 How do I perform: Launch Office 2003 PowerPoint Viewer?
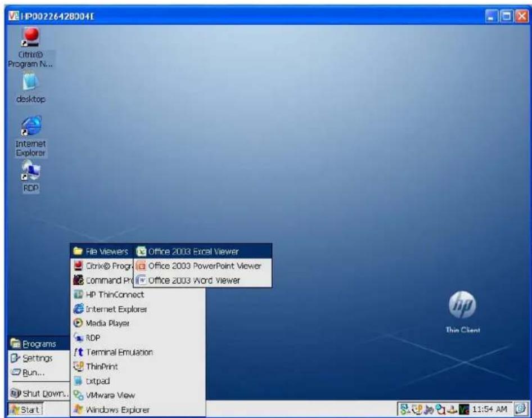click(202, 266)
